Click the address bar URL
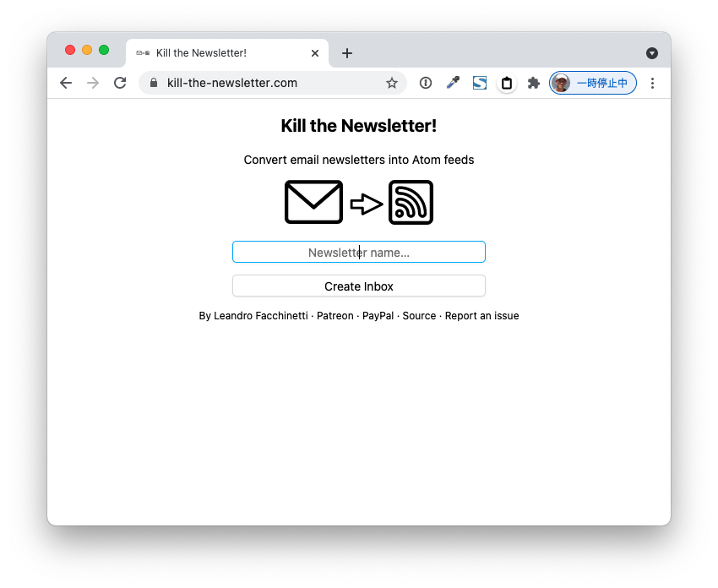 click(232, 83)
